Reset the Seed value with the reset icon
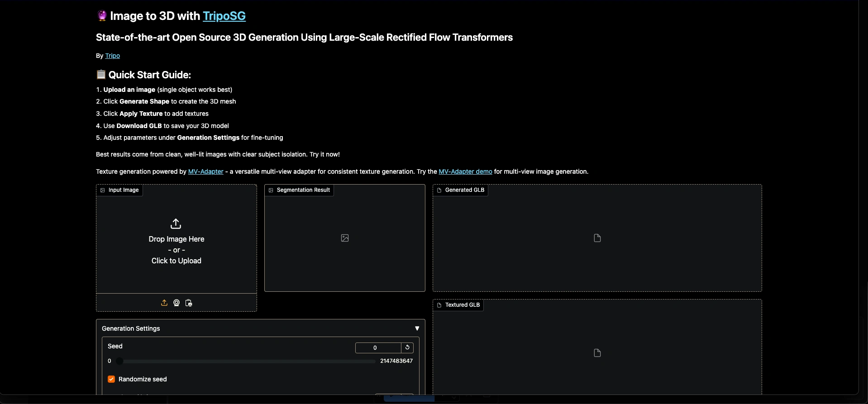Viewport: 868px width, 404px height. click(x=407, y=347)
